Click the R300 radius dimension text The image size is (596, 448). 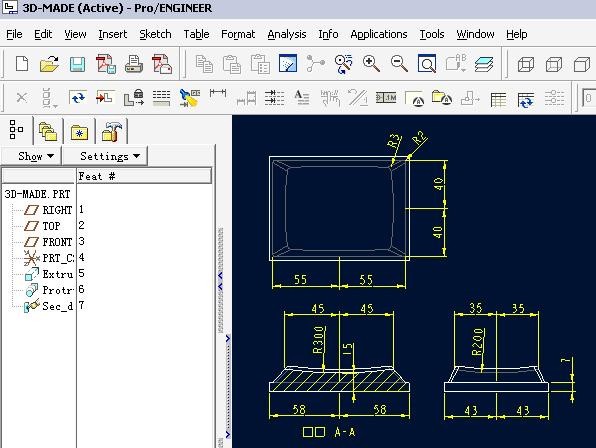coord(319,340)
